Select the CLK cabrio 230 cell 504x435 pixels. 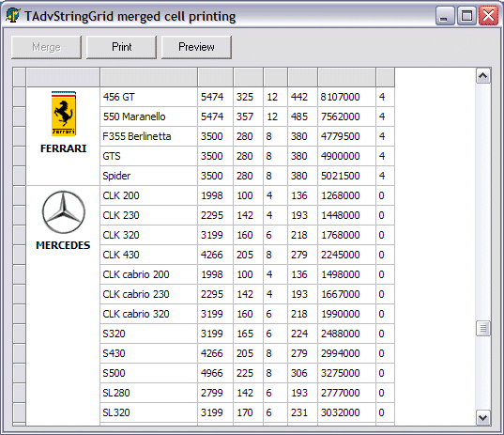[149, 294]
